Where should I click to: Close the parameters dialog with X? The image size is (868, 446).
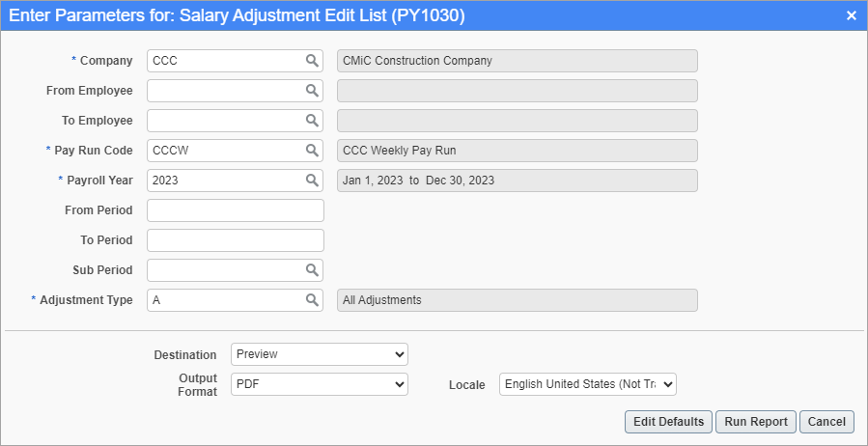[x=852, y=16]
